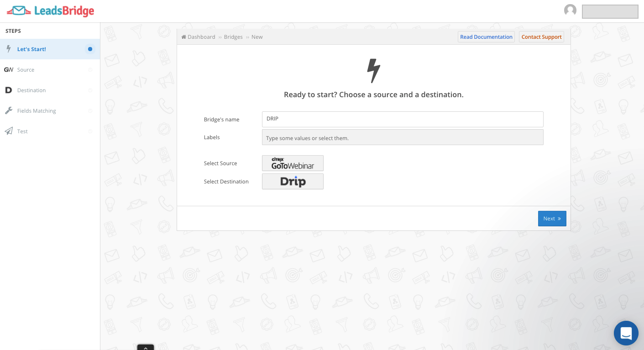The height and width of the screenshot is (350, 644).
Task: Go to the Destination step
Action: (x=50, y=90)
